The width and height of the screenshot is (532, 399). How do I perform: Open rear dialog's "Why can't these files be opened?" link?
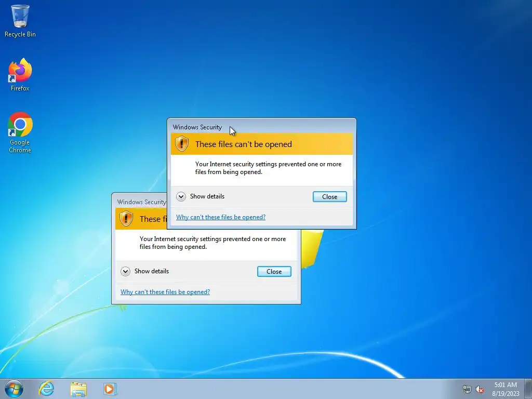point(165,292)
